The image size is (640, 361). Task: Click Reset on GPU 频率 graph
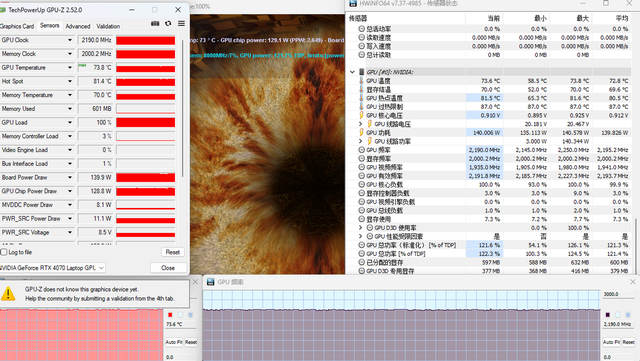coord(629,342)
